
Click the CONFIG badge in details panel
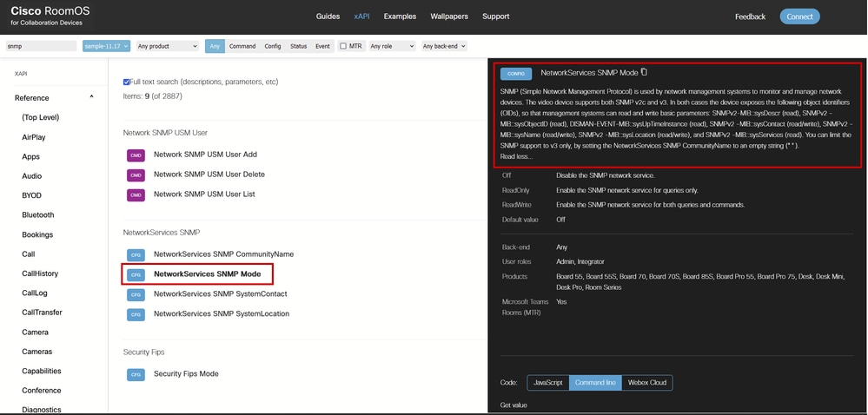coord(516,74)
